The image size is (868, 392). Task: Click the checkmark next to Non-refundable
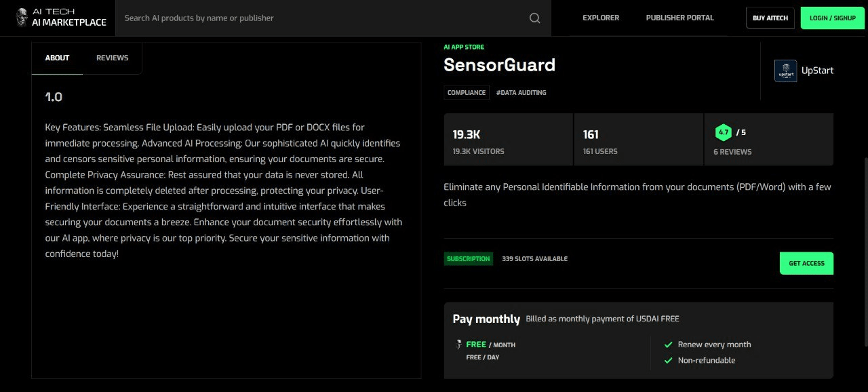(668, 361)
